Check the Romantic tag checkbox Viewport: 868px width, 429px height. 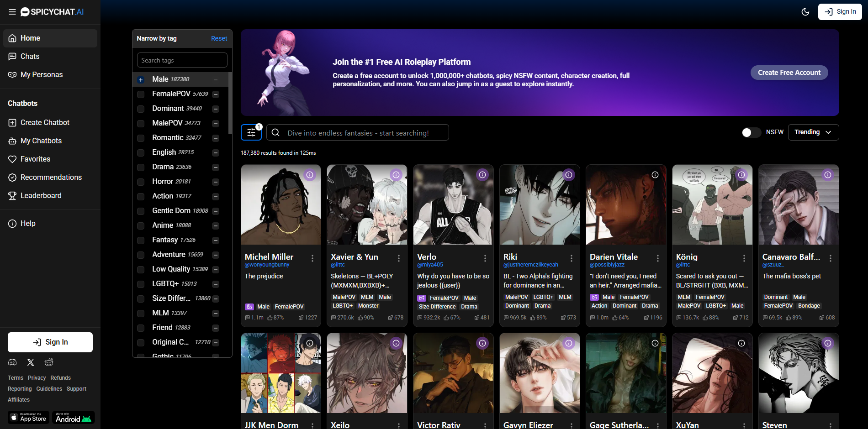tap(141, 138)
